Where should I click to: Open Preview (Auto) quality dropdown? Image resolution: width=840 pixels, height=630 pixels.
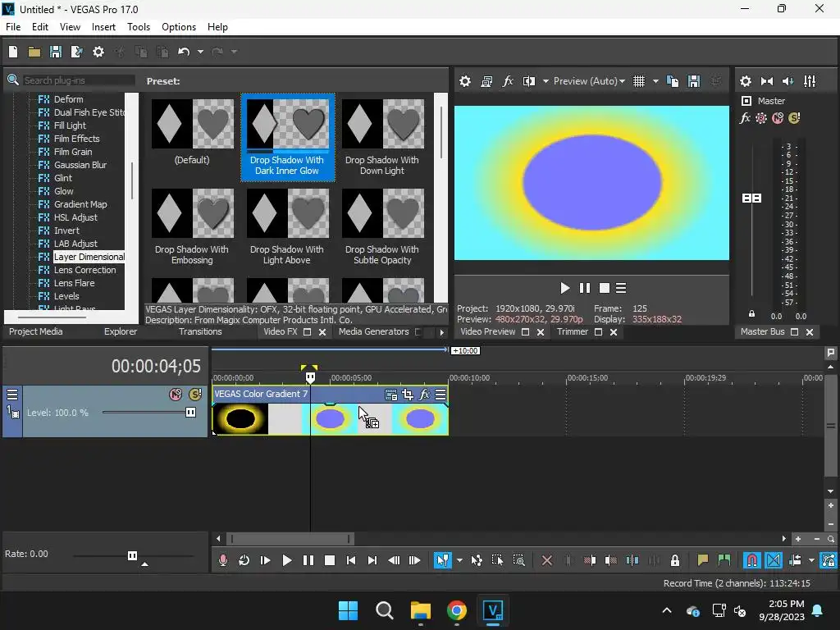point(589,81)
